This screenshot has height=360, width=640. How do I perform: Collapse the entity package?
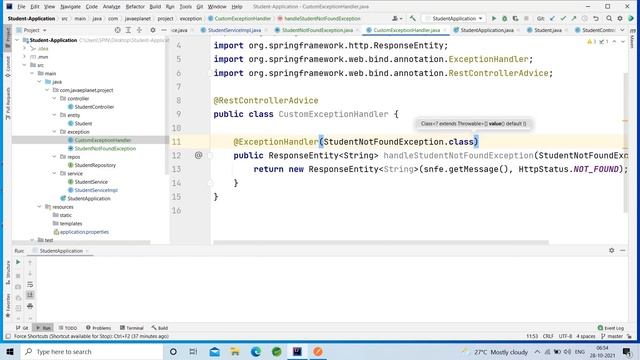point(54,115)
